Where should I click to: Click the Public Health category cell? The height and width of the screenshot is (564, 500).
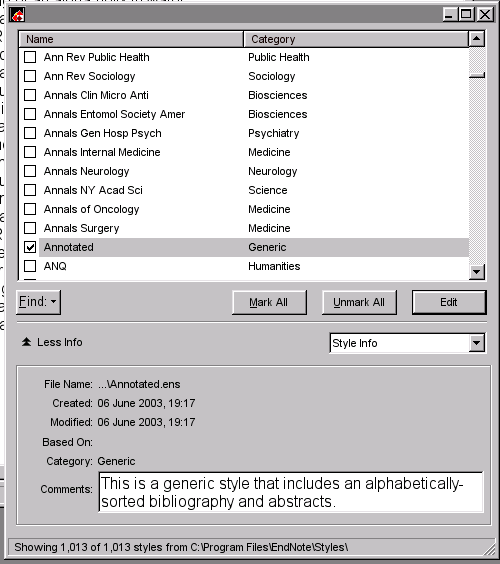pyautogui.click(x=279, y=57)
